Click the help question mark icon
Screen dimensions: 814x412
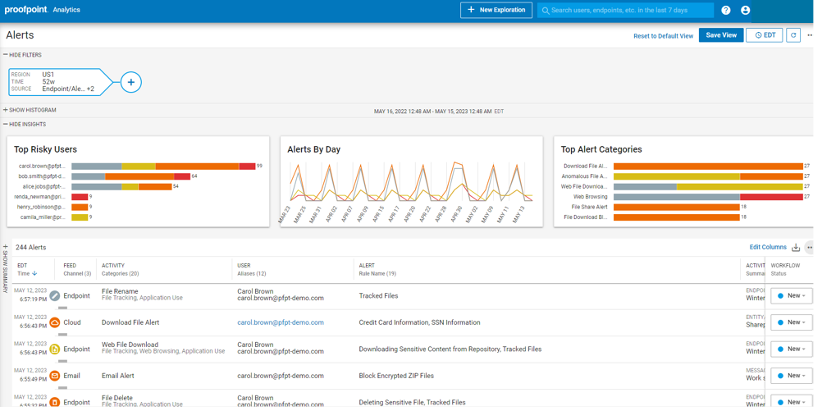tap(725, 10)
